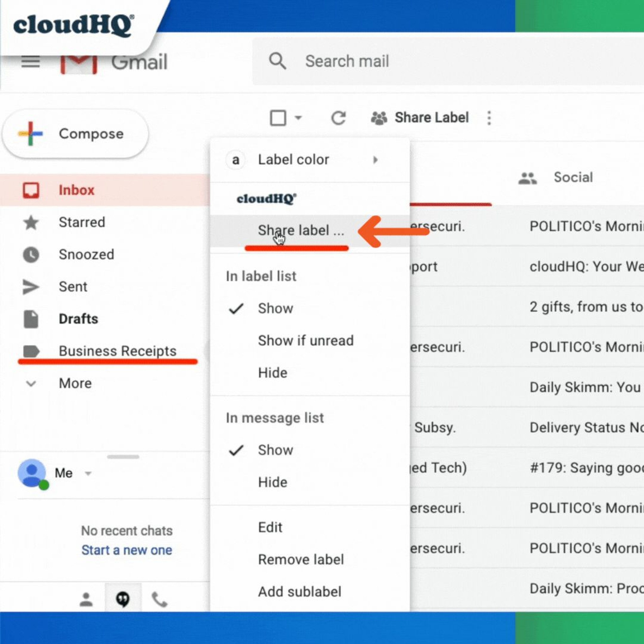Click the Drafts document icon
The width and height of the screenshot is (644, 644).
coord(31,319)
